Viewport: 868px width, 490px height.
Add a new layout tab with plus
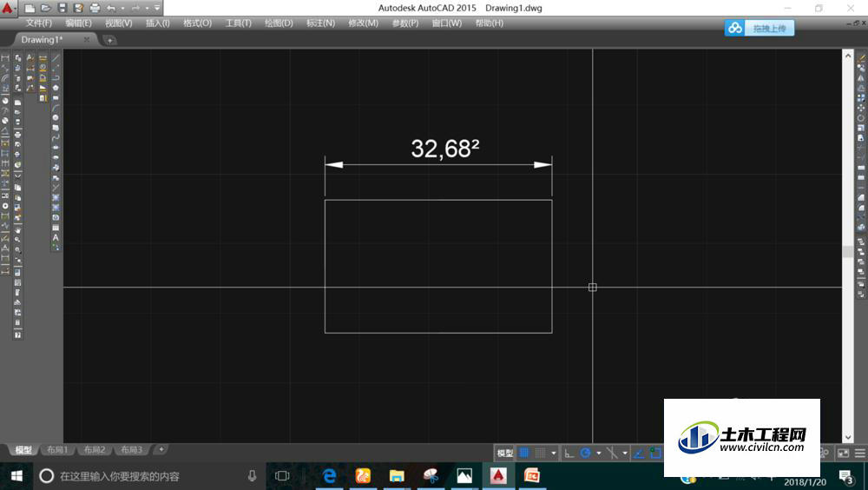pyautogui.click(x=161, y=449)
